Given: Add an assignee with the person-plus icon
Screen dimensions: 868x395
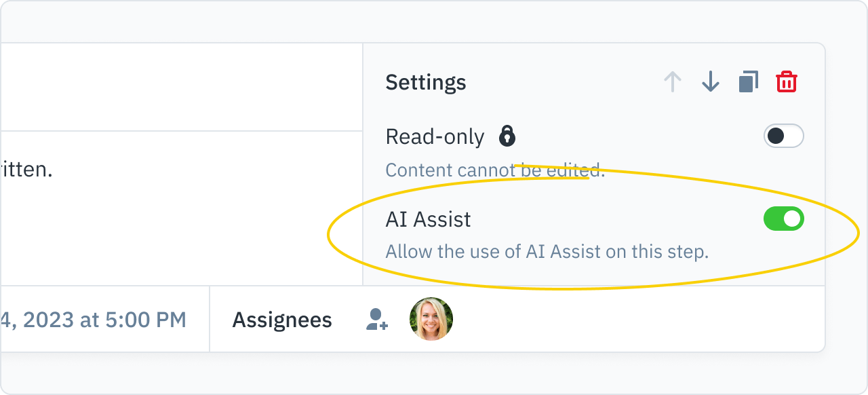Looking at the screenshot, I should [376, 319].
